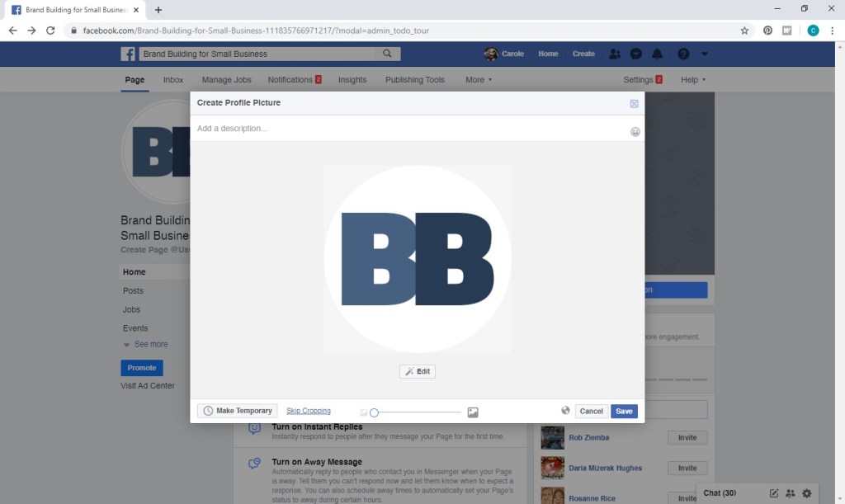The height and width of the screenshot is (504, 845).
Task: Open the Publishing Tools tab
Action: coord(415,80)
